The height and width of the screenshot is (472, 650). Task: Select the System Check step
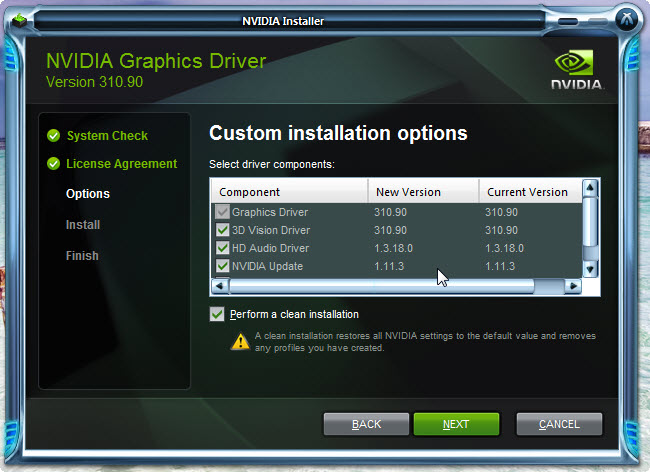pos(107,136)
